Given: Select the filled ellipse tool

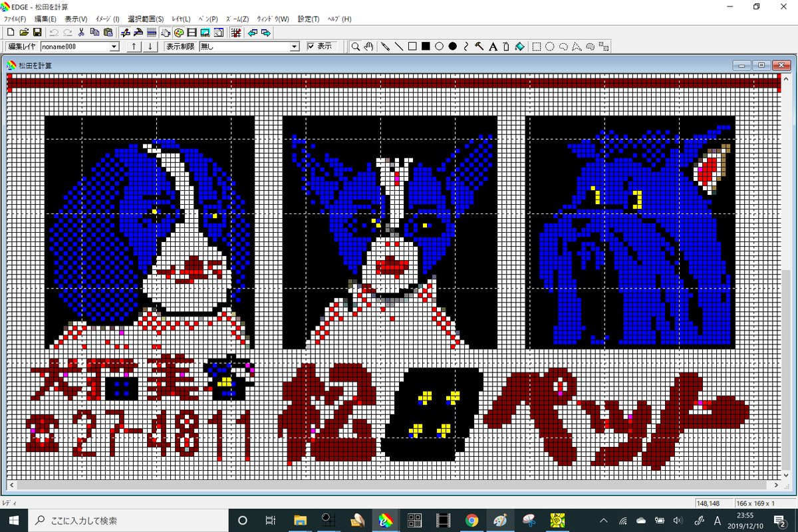Looking at the screenshot, I should click(452, 47).
